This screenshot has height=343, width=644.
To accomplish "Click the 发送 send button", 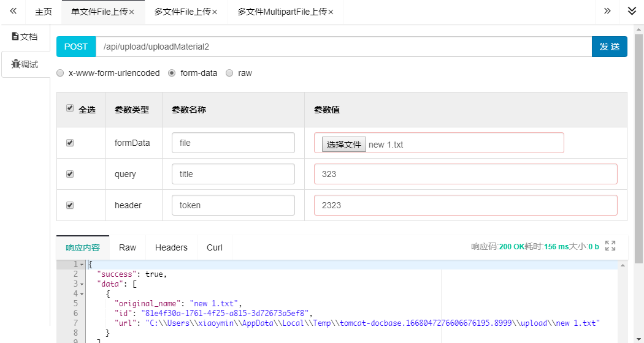I will [609, 47].
